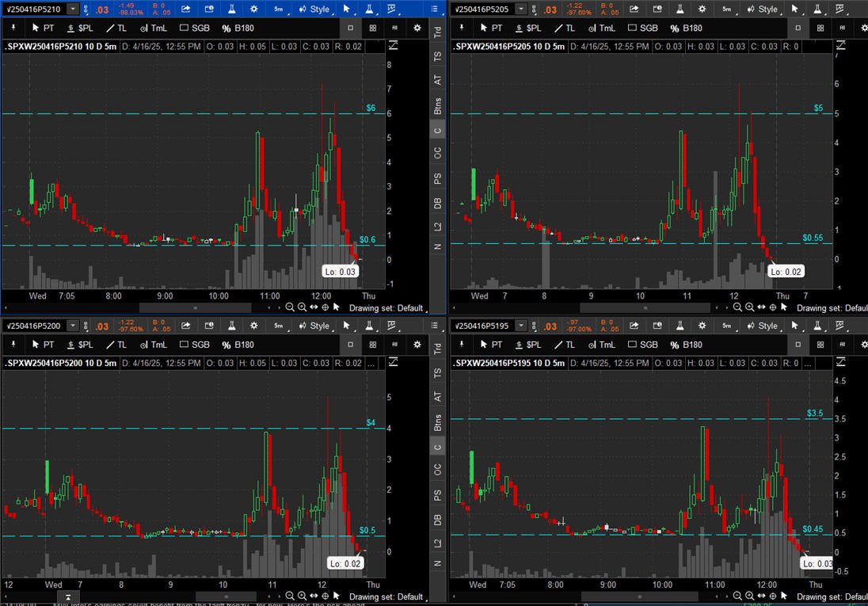Viewport: 868px width, 606px height.
Task: Open TS side tab beside P5210 chart
Action: [437, 56]
